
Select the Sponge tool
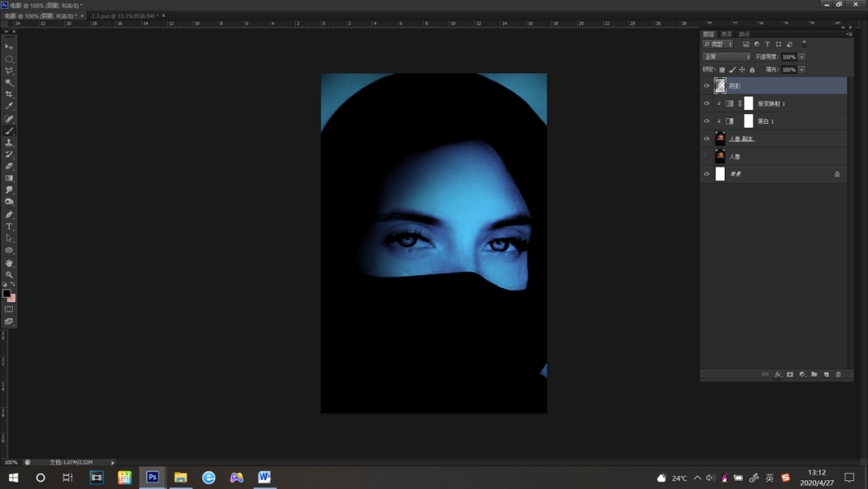9,202
